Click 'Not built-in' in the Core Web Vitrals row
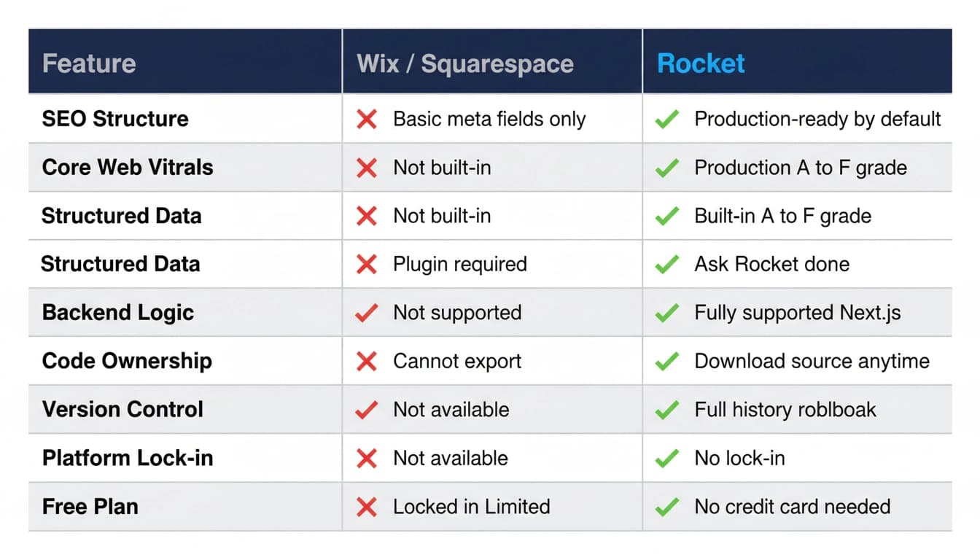 (x=442, y=168)
